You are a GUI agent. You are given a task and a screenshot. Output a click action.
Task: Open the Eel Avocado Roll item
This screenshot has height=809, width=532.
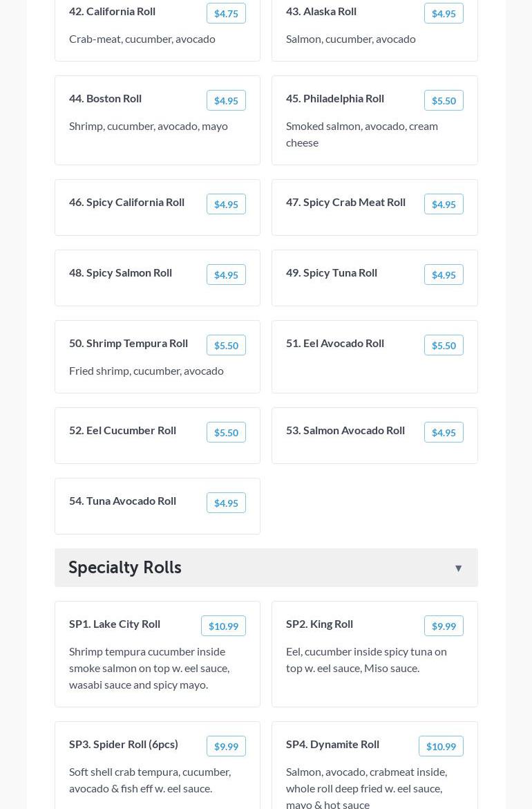335,343
